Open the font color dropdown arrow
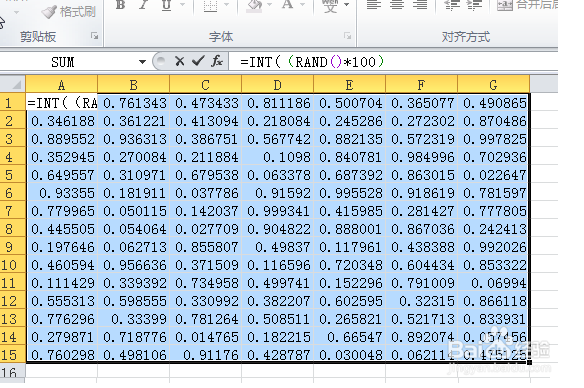 tap(302, 5)
